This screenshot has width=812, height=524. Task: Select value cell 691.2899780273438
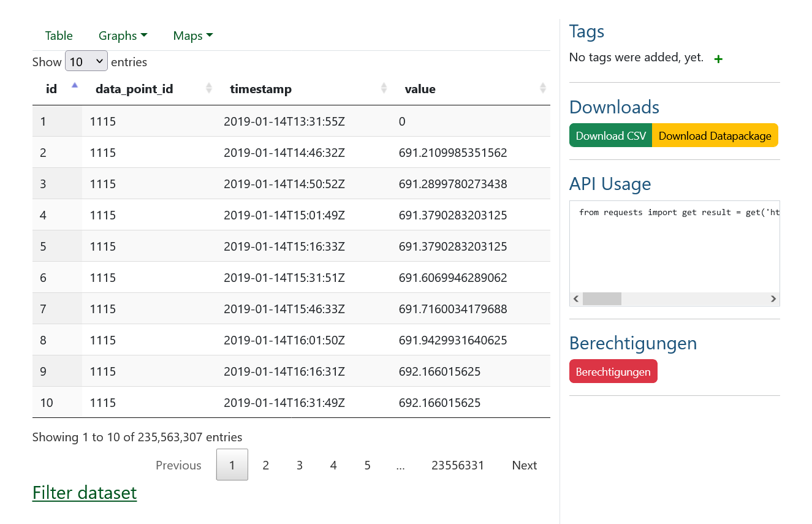453,184
